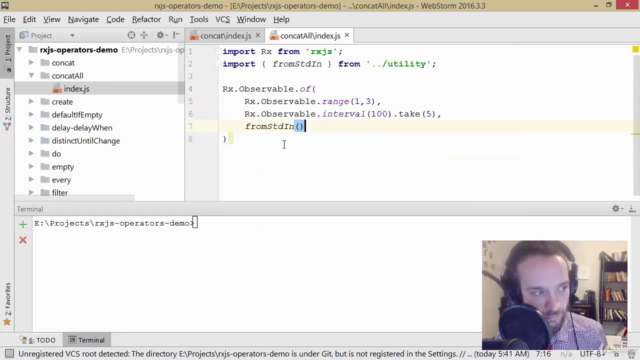This screenshot has width=640, height=360.
Task: Click the n/a line separator status entry
Action: tap(566, 354)
